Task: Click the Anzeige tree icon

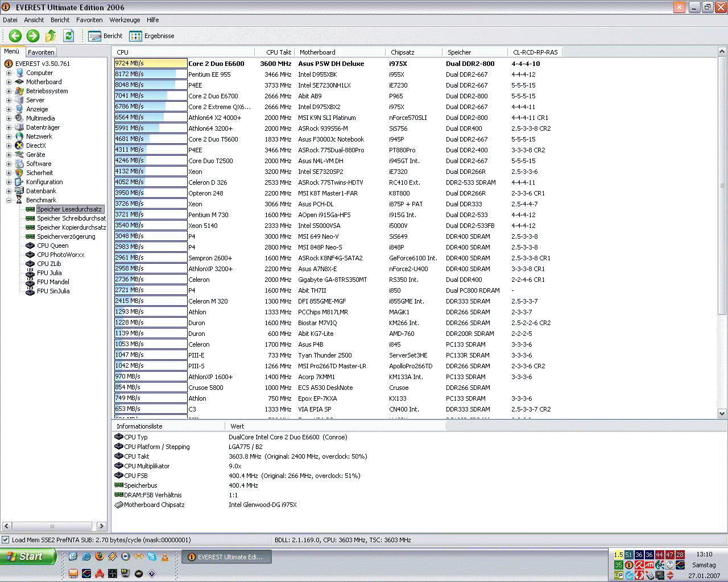Action: tap(19, 109)
